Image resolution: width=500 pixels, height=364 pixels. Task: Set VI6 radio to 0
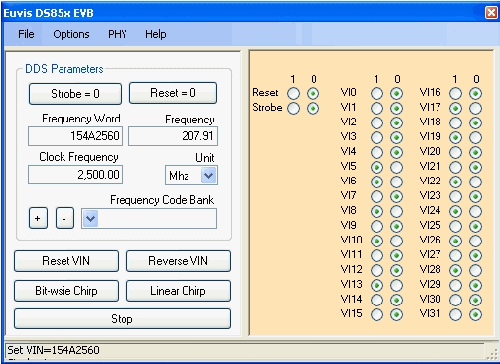coord(396,182)
